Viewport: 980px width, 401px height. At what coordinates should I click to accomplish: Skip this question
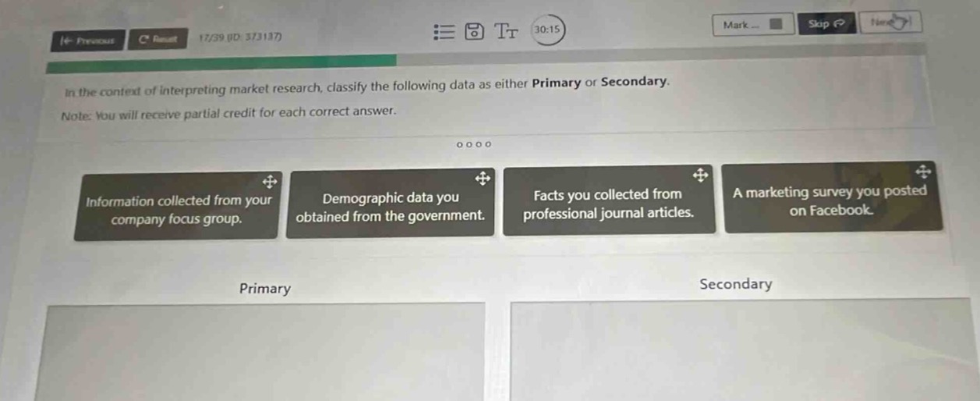click(826, 24)
